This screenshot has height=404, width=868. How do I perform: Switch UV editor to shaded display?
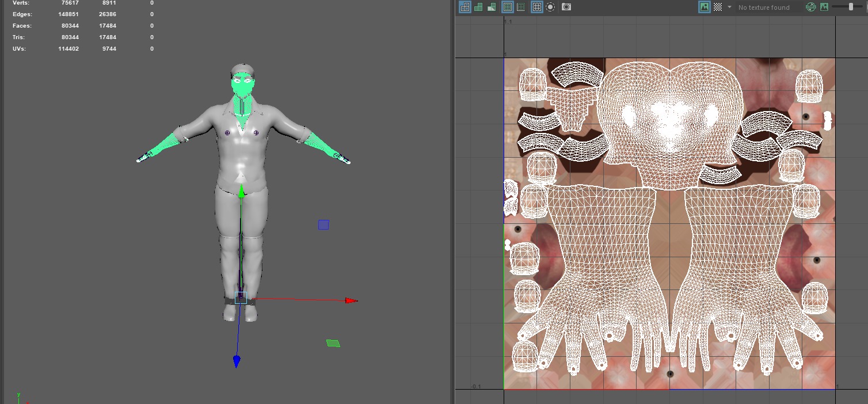coord(478,7)
